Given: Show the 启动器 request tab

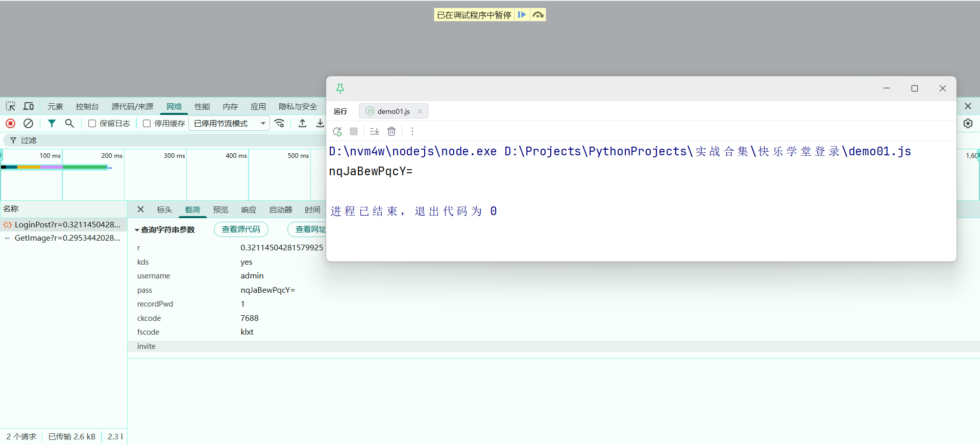Looking at the screenshot, I should coord(281,209).
